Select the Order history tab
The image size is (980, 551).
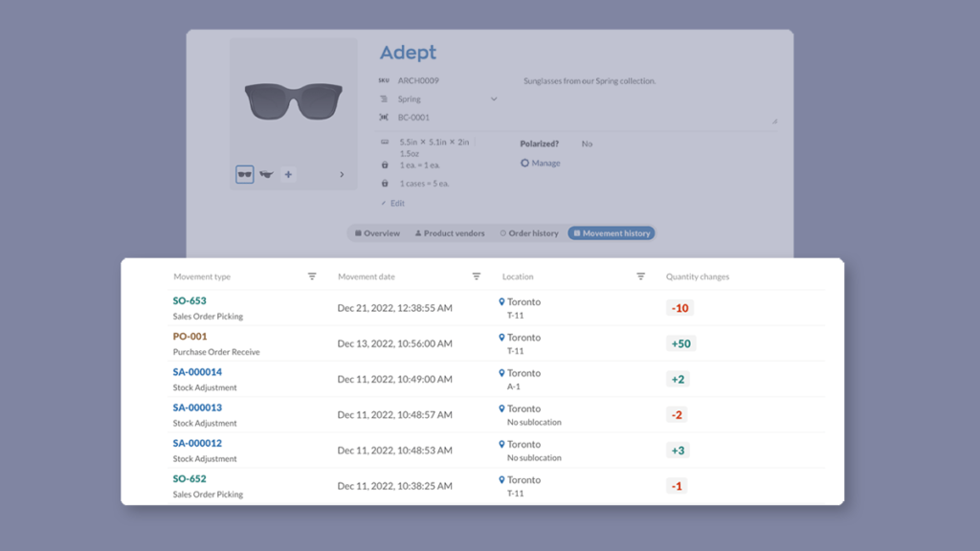tap(529, 233)
